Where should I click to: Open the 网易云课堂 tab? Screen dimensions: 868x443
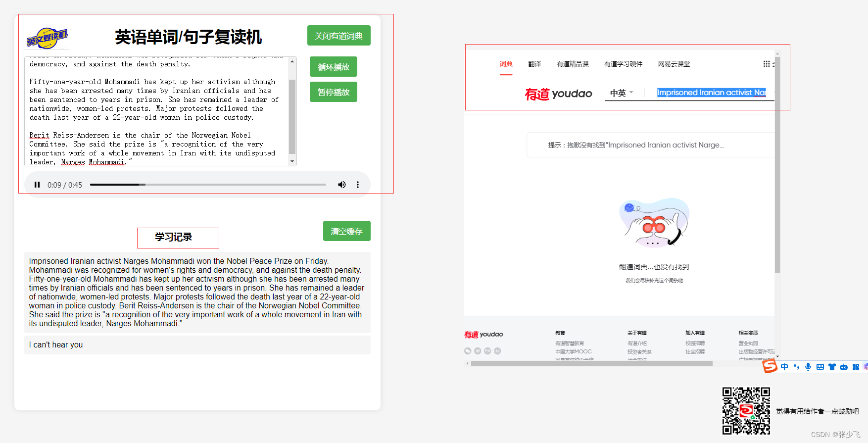674,64
